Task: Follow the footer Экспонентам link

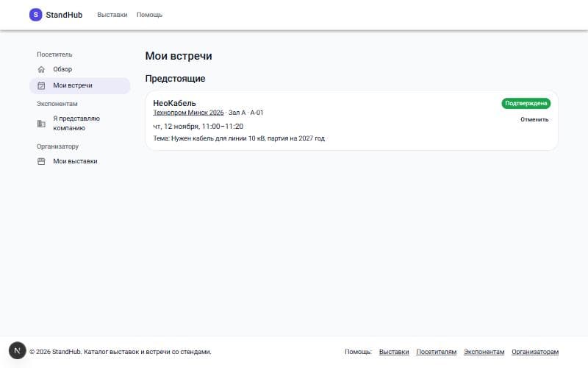Action: [x=484, y=352]
